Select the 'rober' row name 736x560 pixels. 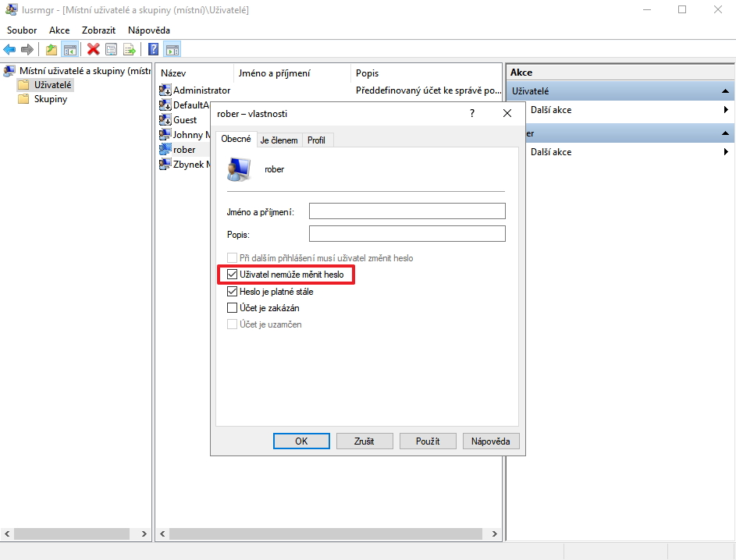tap(184, 150)
